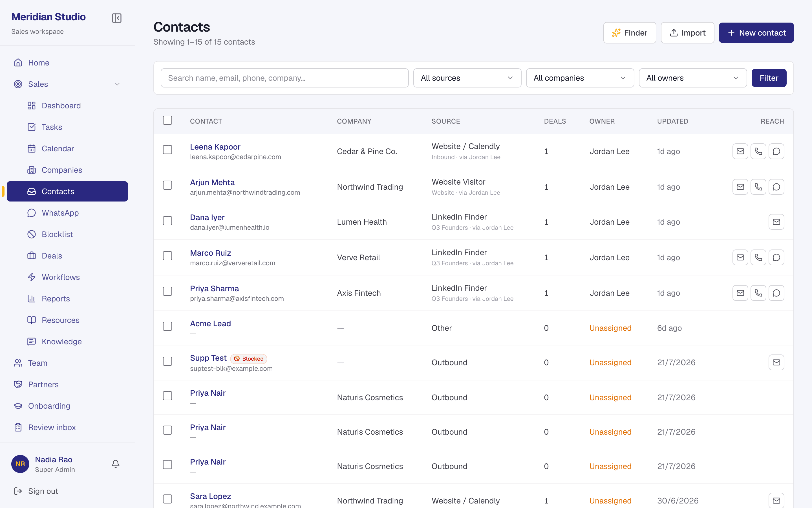Click the email icon for Leena Kapoor
The image size is (812, 508).
740,151
